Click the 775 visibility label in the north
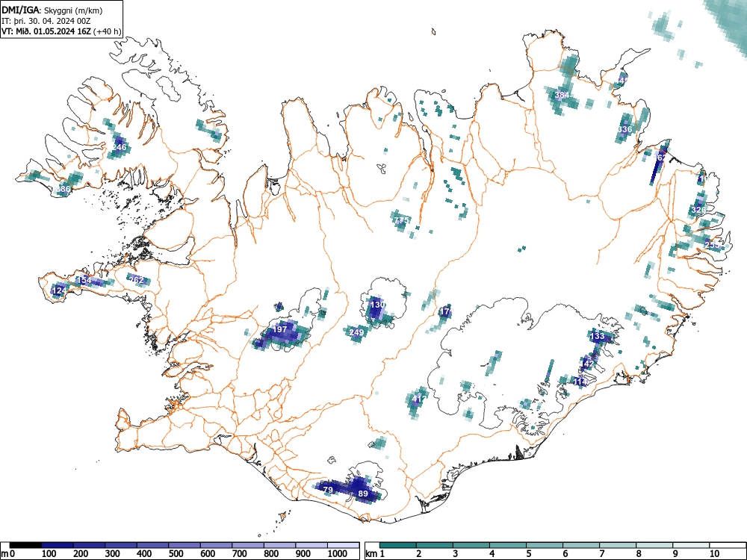 click(x=402, y=220)
